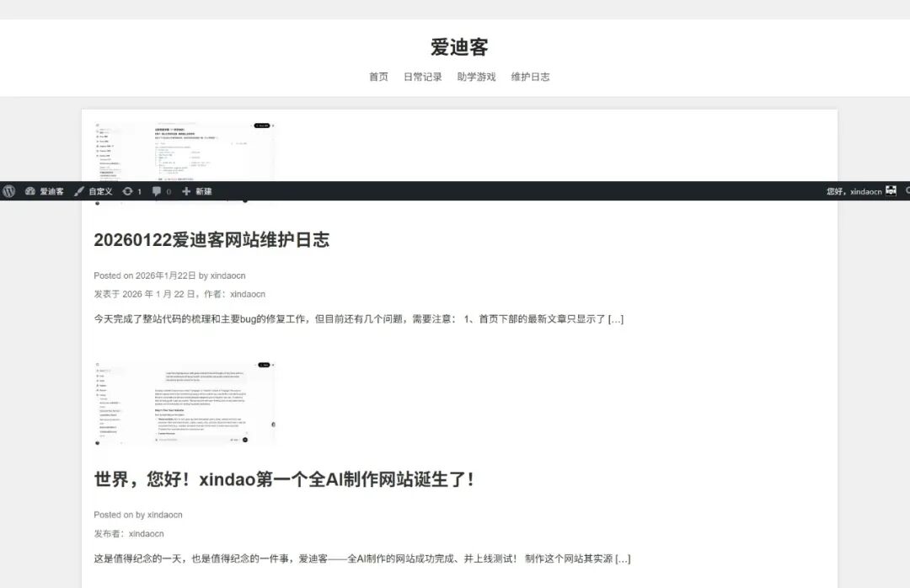Click the 新建 plus item in admin bar

pyautogui.click(x=197, y=191)
